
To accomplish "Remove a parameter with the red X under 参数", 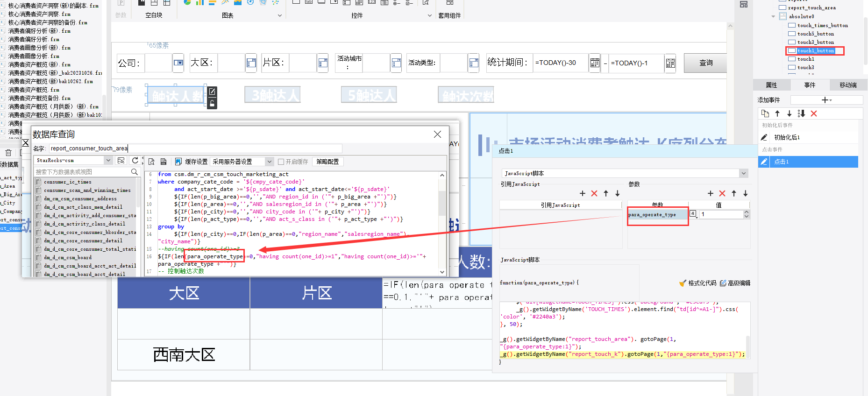I will coord(722,193).
